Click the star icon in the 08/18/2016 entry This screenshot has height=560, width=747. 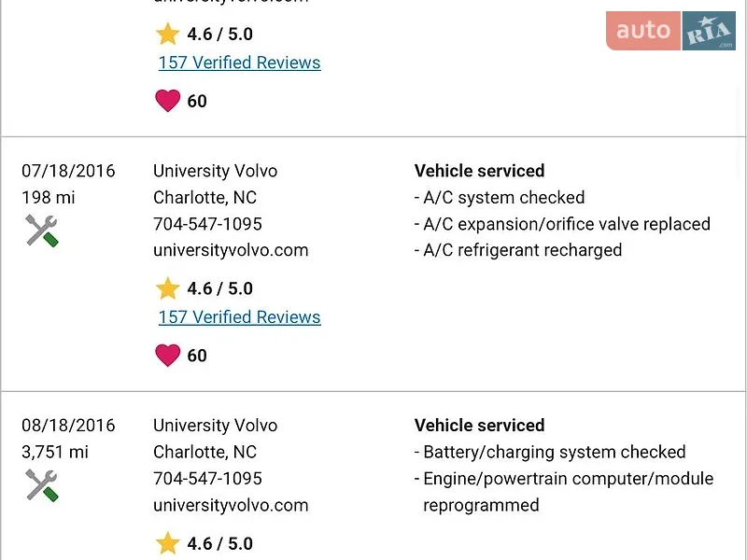(168, 543)
